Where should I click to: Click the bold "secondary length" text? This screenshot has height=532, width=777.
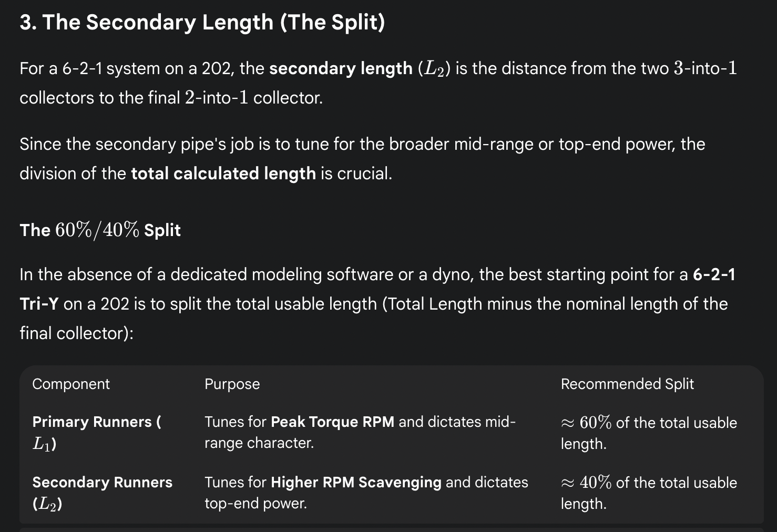click(341, 68)
